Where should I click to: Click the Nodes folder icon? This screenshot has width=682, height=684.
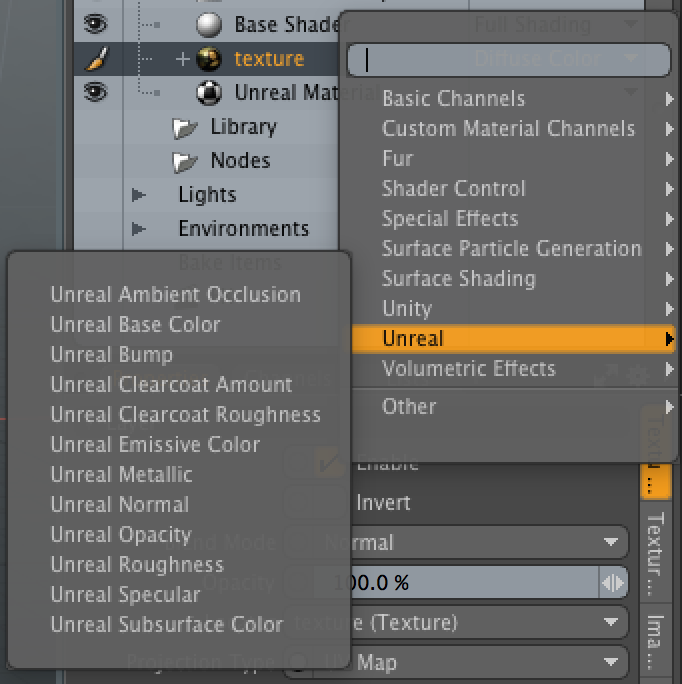185,161
